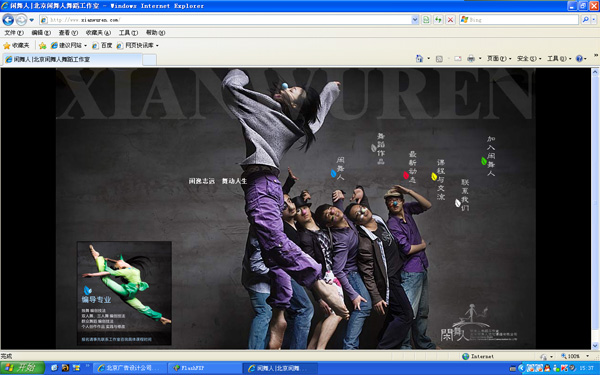Open the 联系我们 site navigation link
The width and height of the screenshot is (600, 375).
point(465,195)
